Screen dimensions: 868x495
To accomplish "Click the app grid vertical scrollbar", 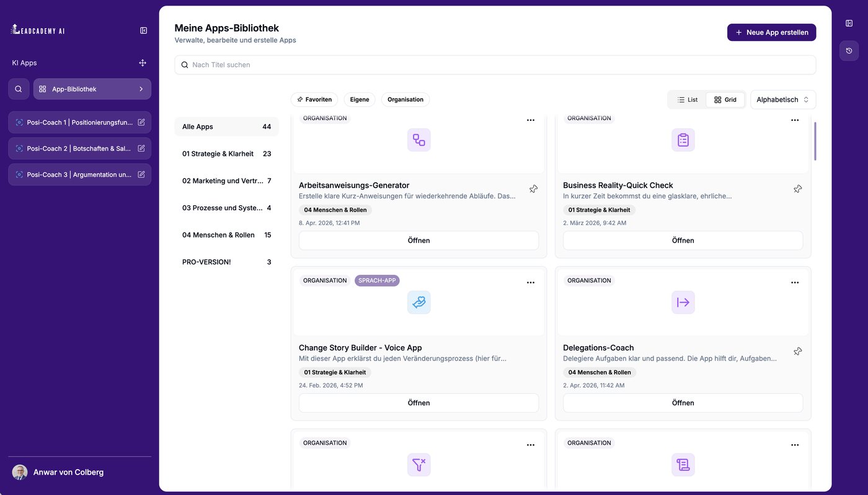I will 815,141.
